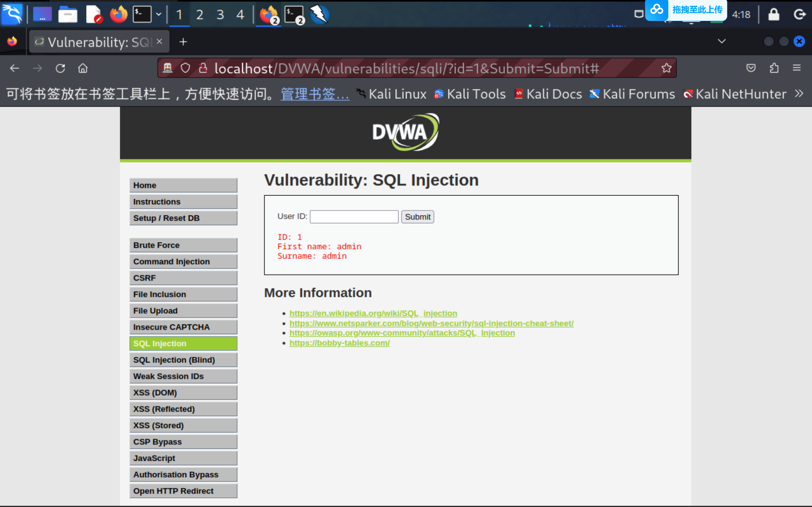Viewport: 812px width, 507px height.
Task: Open the SQL Injection (Blind) menu item
Action: (x=183, y=360)
